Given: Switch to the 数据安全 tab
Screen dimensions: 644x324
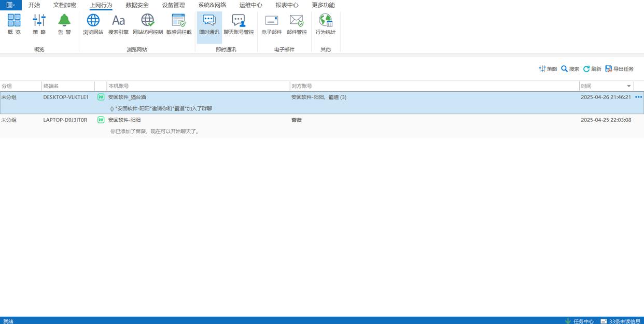Looking at the screenshot, I should point(137,5).
